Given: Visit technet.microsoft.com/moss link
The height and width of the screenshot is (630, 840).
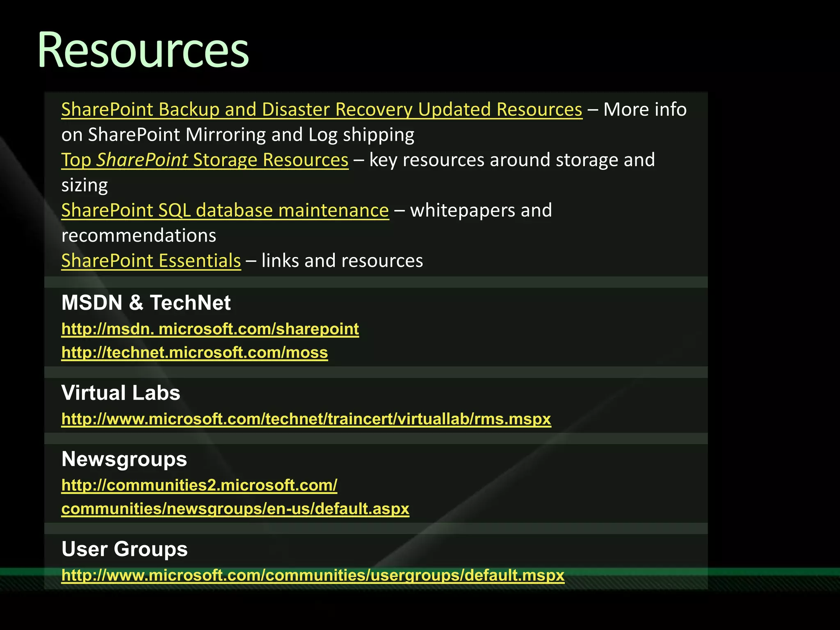Looking at the screenshot, I should (194, 353).
